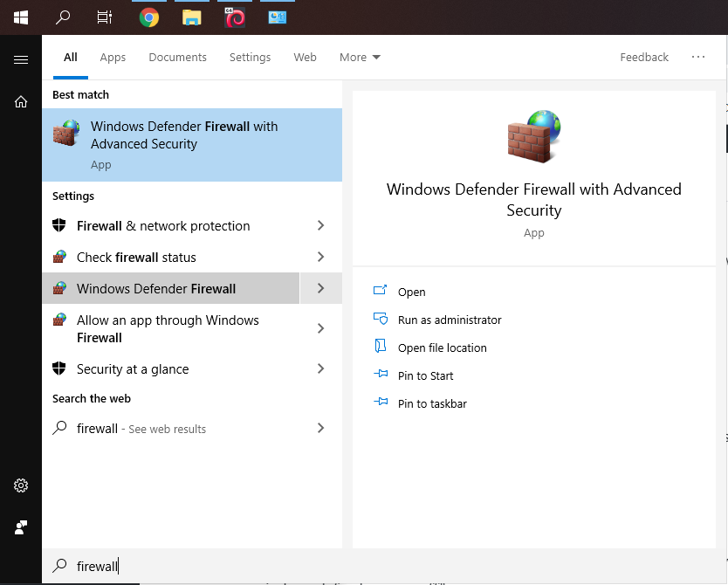Click the Open action icon in the preview pane
Screen dimensions: 728x585
click(x=381, y=290)
